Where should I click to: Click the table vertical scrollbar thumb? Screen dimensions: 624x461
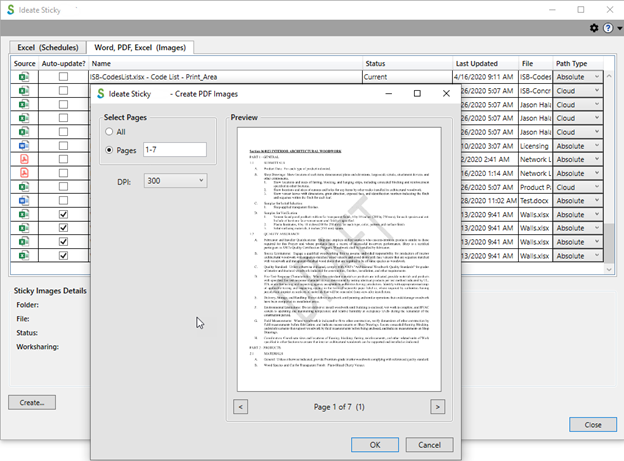pyautogui.click(x=609, y=243)
